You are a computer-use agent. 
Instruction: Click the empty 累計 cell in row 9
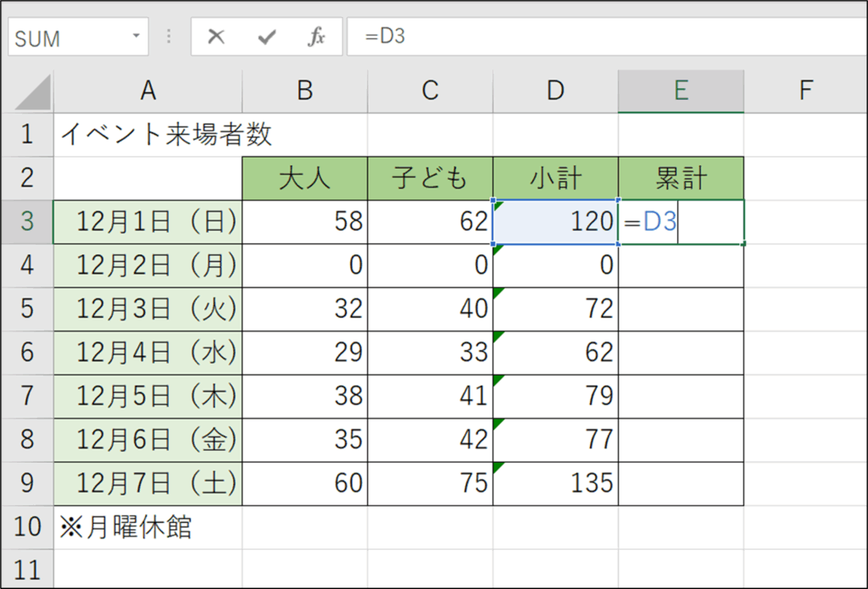(681, 483)
